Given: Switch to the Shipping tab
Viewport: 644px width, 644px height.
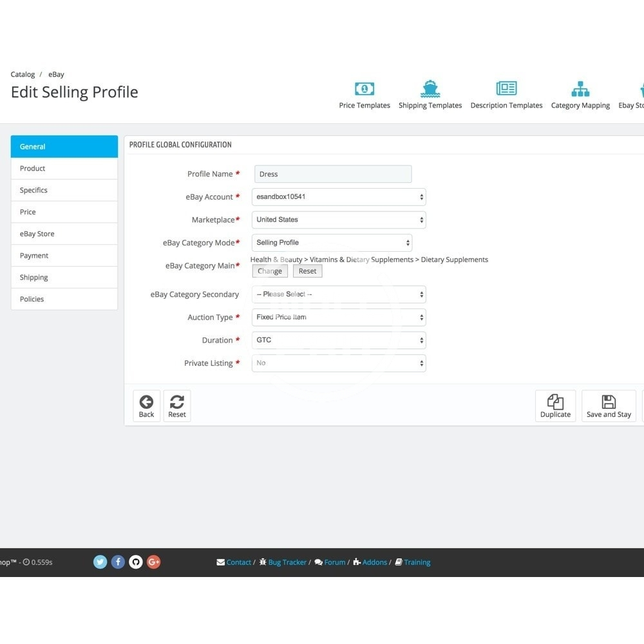Looking at the screenshot, I should tap(64, 278).
